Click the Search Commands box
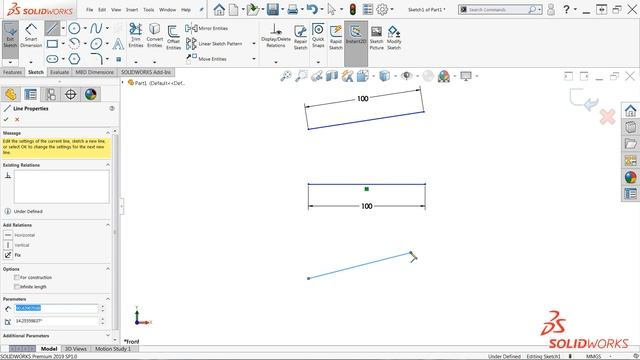The image size is (640, 360). coord(500,9)
